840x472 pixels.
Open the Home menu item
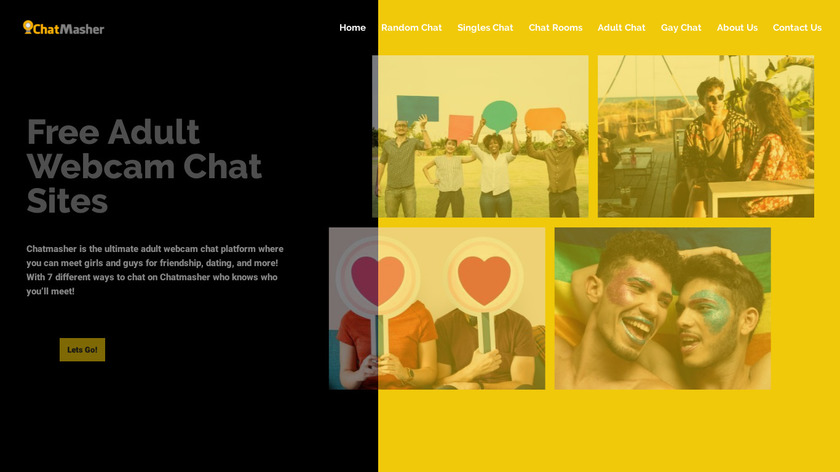pyautogui.click(x=352, y=28)
